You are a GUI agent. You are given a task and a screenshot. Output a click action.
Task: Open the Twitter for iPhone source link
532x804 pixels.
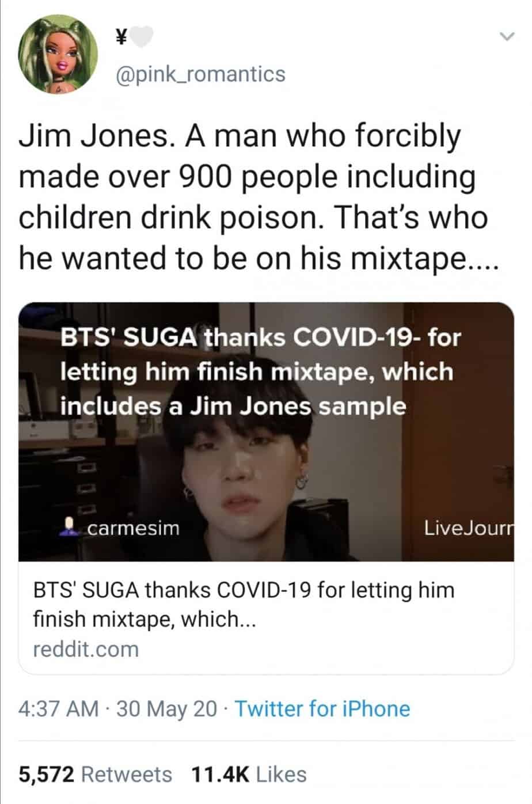tap(322, 708)
